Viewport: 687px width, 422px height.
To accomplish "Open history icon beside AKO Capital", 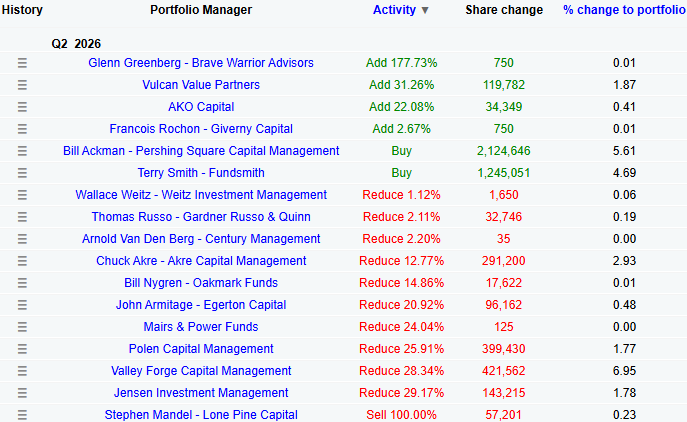I will [22, 107].
